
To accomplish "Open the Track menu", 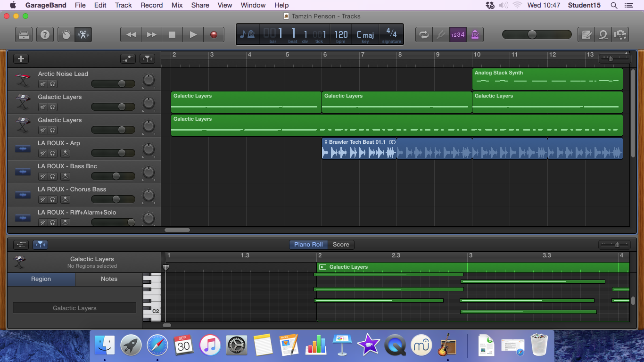I will point(123,5).
